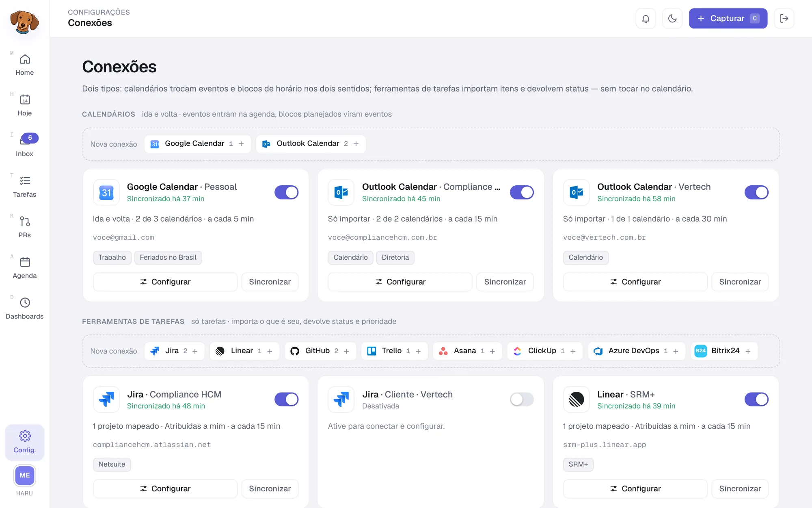Toggle Outlook Calendar Compliance switch
812x508 pixels.
point(522,192)
